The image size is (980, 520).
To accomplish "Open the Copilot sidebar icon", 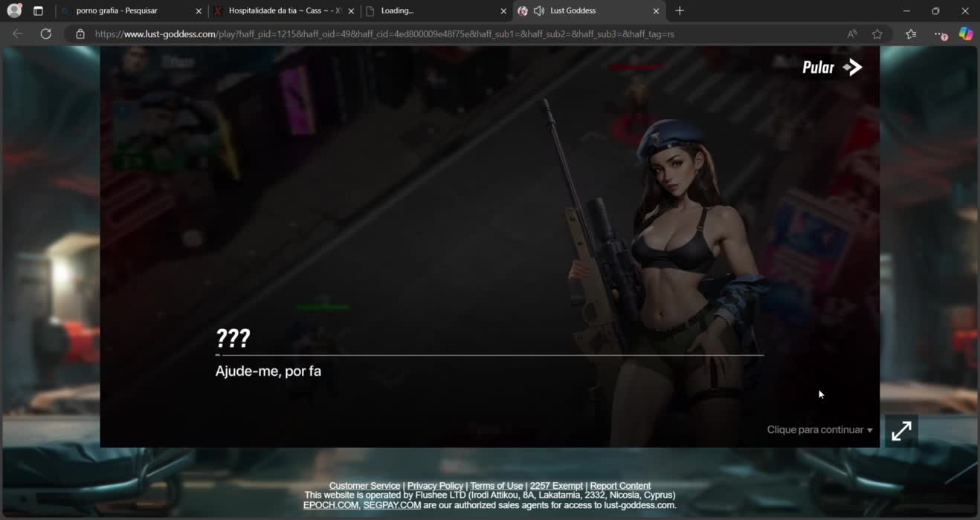I will tap(965, 34).
